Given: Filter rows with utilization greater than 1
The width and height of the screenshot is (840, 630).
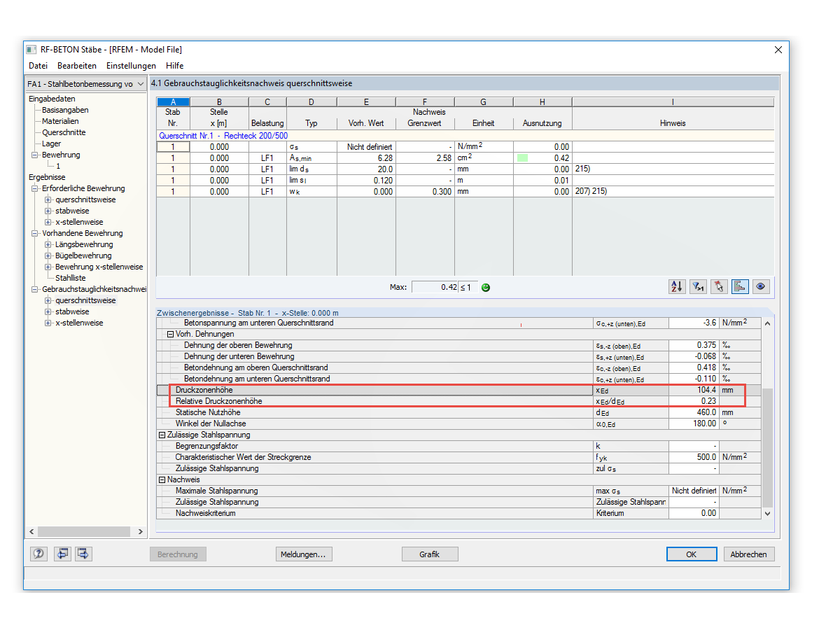Looking at the screenshot, I should pyautogui.click(x=698, y=286).
